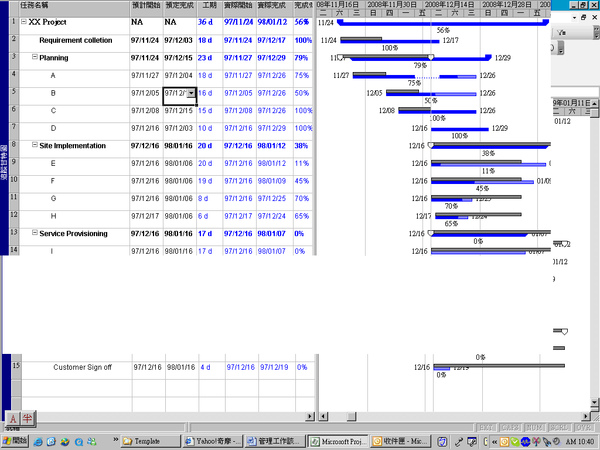This screenshot has height=450, width=600.
Task: Click 預計開始 column header
Action: pos(146,8)
